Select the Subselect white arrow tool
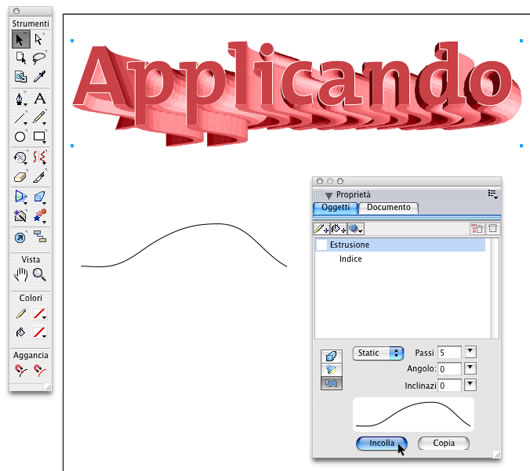The width and height of the screenshot is (530, 471). (40, 40)
